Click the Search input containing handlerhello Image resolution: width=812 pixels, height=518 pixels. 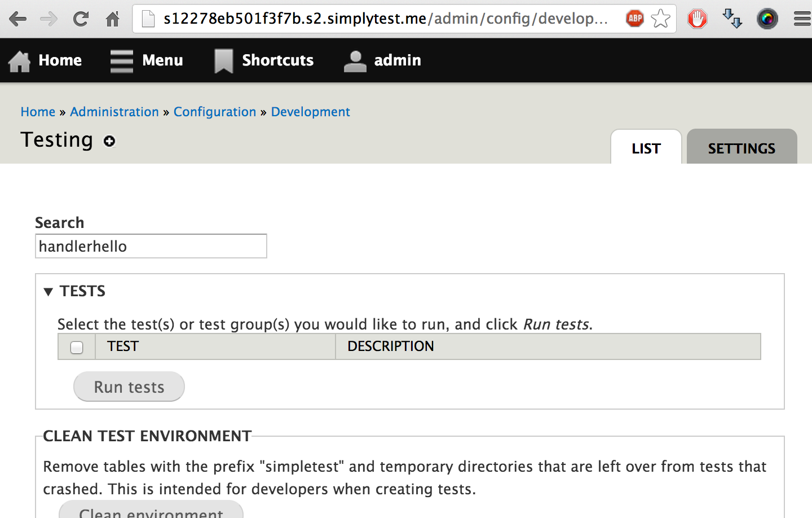click(x=151, y=246)
